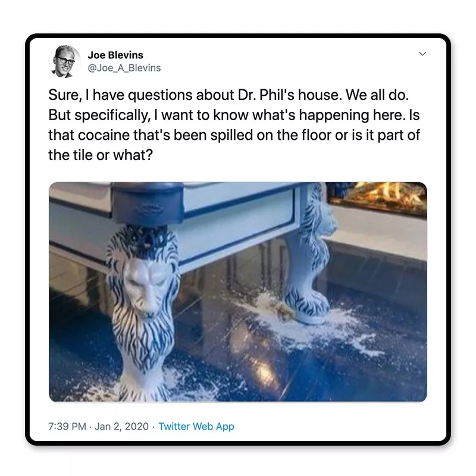Click the word cocaine in the tweet
The width and height of the screenshot is (476, 476).
point(104,135)
